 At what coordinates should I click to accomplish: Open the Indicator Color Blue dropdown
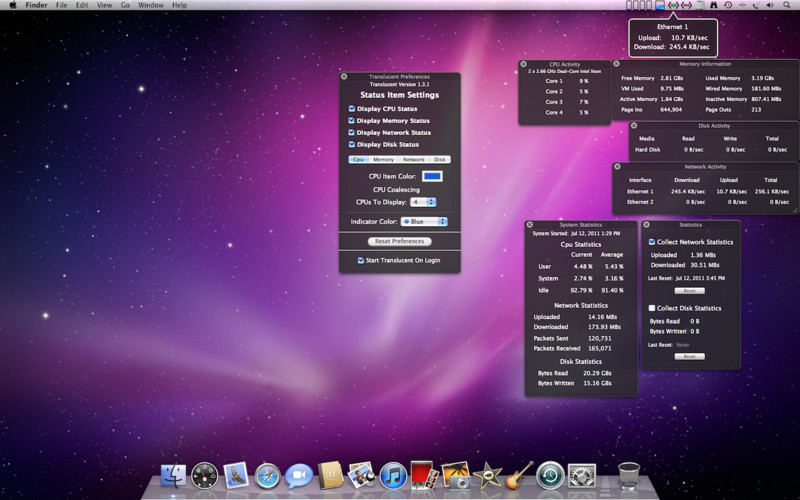pos(424,221)
